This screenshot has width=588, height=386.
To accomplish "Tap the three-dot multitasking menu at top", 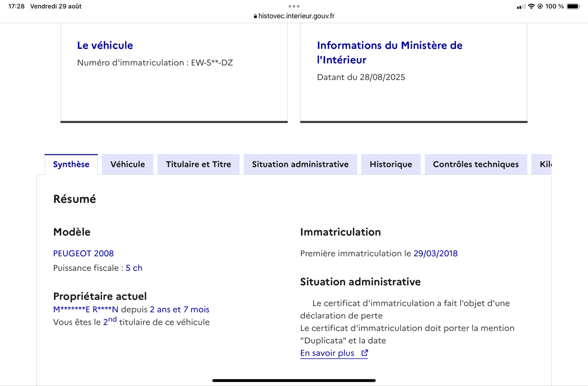I will 294,6.
